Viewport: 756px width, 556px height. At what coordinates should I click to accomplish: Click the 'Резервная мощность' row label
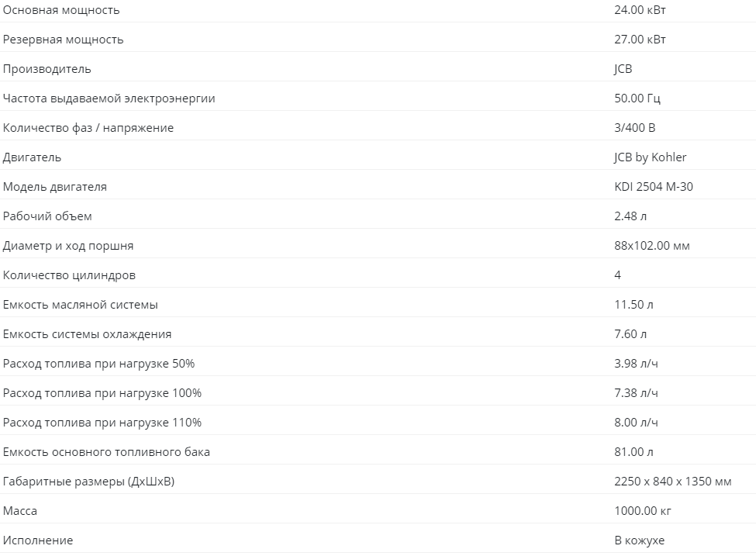(x=63, y=40)
